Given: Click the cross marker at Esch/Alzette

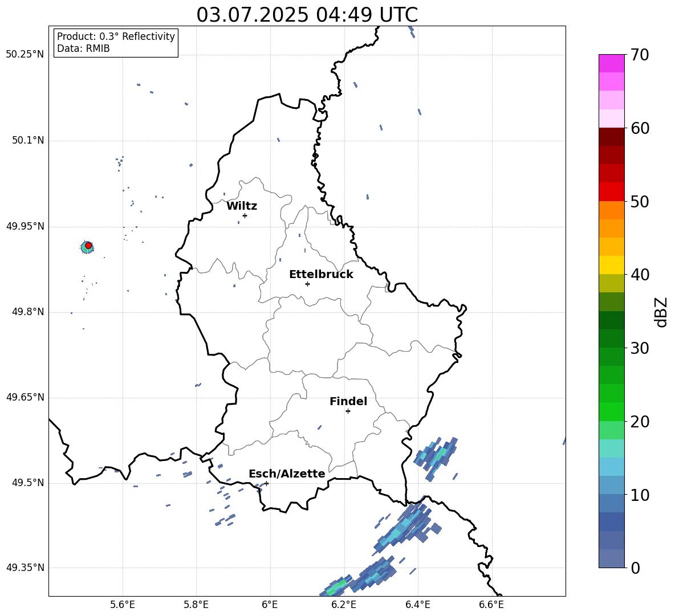Looking at the screenshot, I should click(x=266, y=483).
